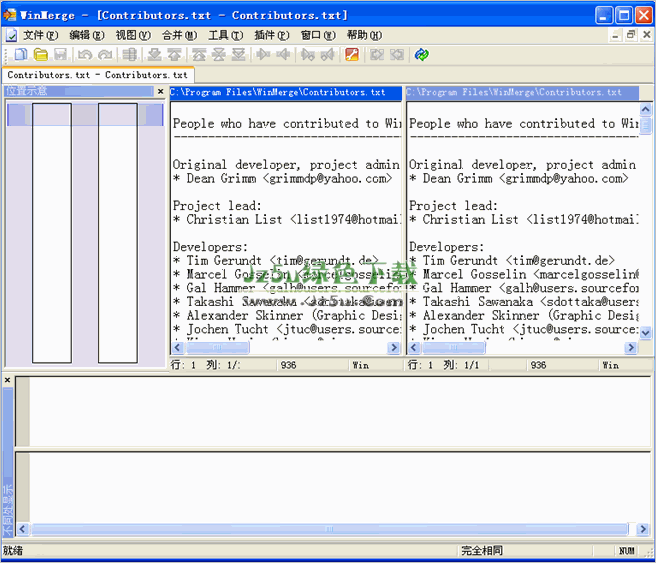The width and height of the screenshot is (656, 563).
Task: Close the 位置示意 location pane
Action: tap(160, 91)
